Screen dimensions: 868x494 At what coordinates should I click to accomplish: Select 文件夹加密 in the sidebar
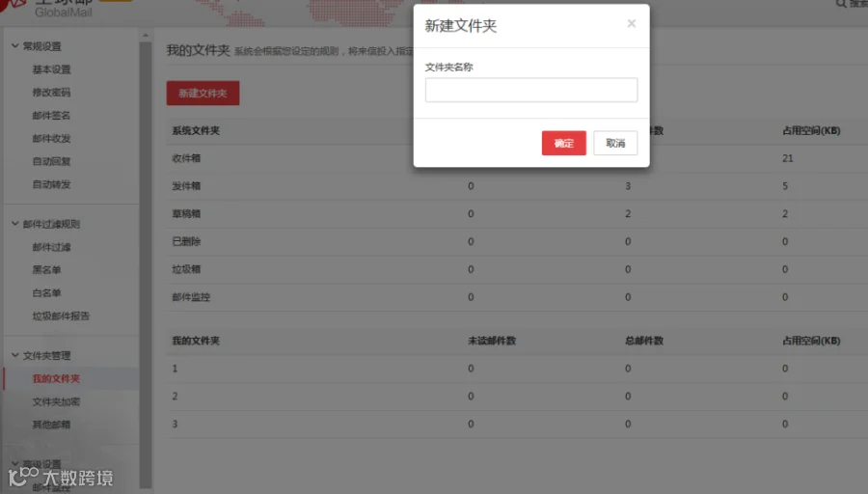click(x=56, y=401)
